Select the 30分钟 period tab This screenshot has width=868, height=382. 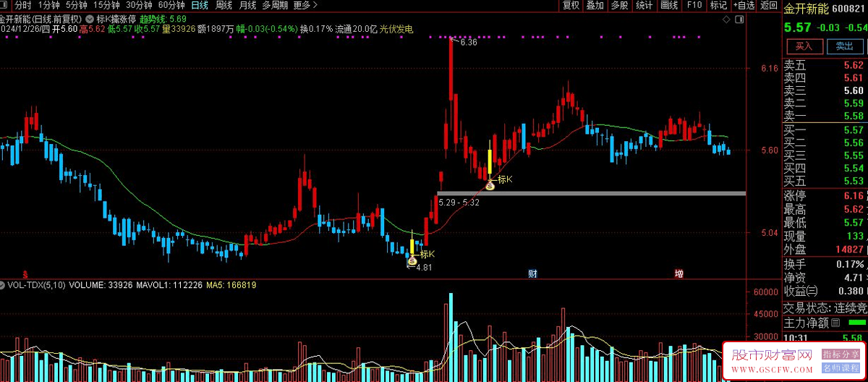(139, 5)
